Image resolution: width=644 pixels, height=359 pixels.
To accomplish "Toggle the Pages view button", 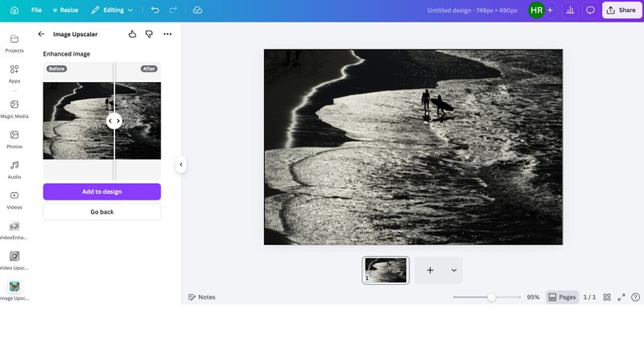I will coord(562,297).
